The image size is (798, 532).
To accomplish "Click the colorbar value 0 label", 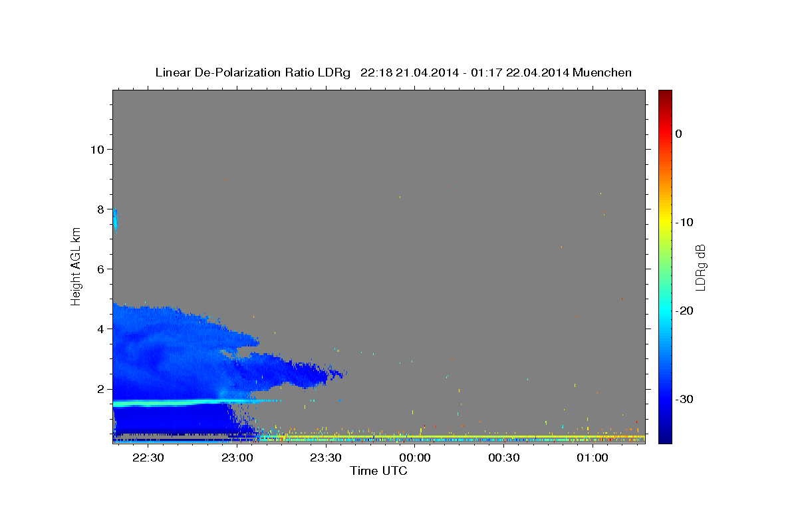I will point(679,134).
